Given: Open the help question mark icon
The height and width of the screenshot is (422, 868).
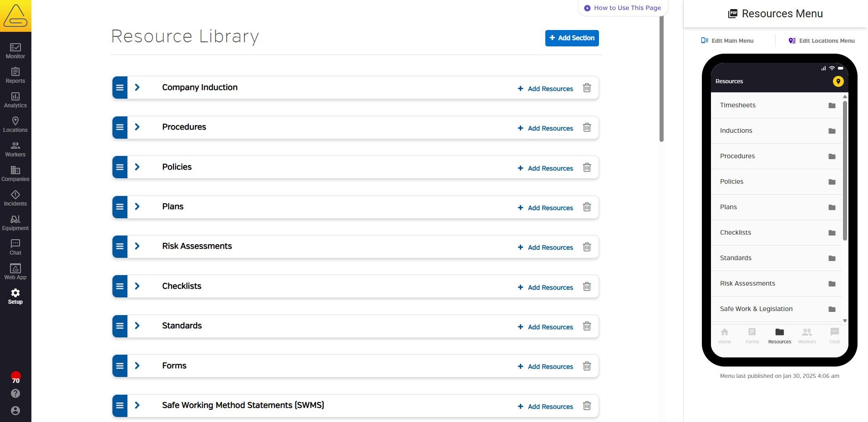Looking at the screenshot, I should click(x=15, y=393).
